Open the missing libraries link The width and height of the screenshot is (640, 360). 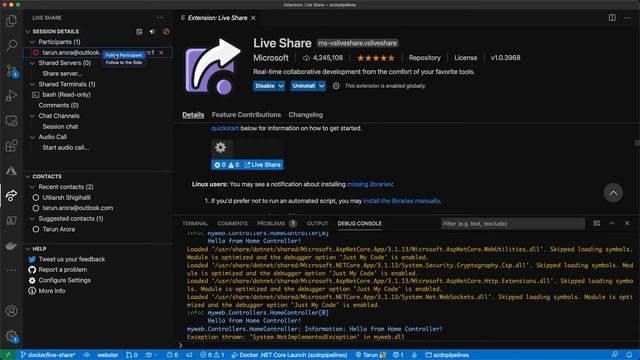[369, 184]
